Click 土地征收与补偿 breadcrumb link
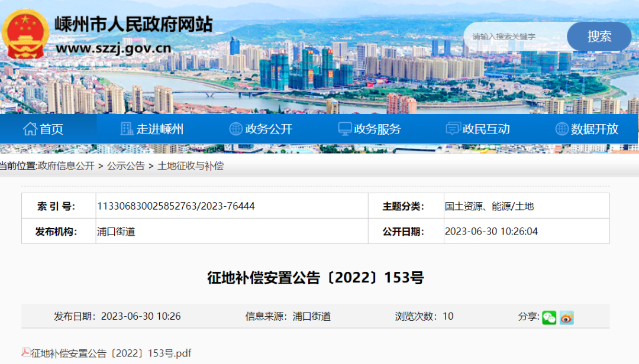Image resolution: width=639 pixels, height=364 pixels. click(191, 166)
